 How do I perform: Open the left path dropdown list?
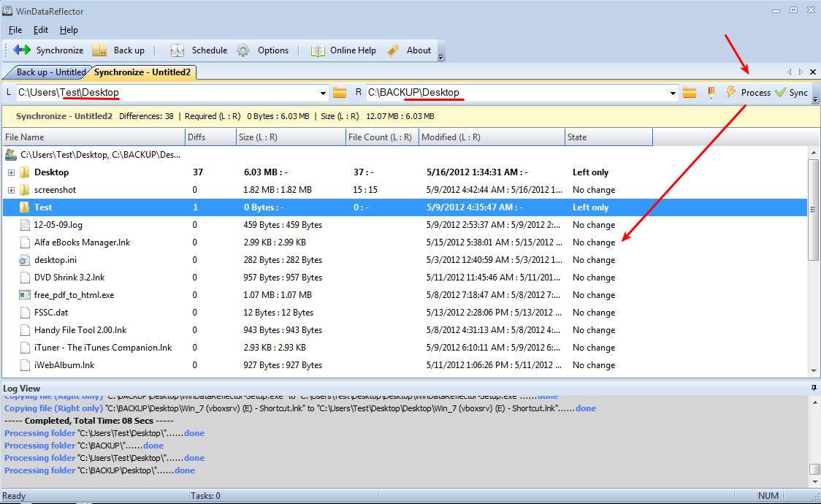tap(323, 93)
